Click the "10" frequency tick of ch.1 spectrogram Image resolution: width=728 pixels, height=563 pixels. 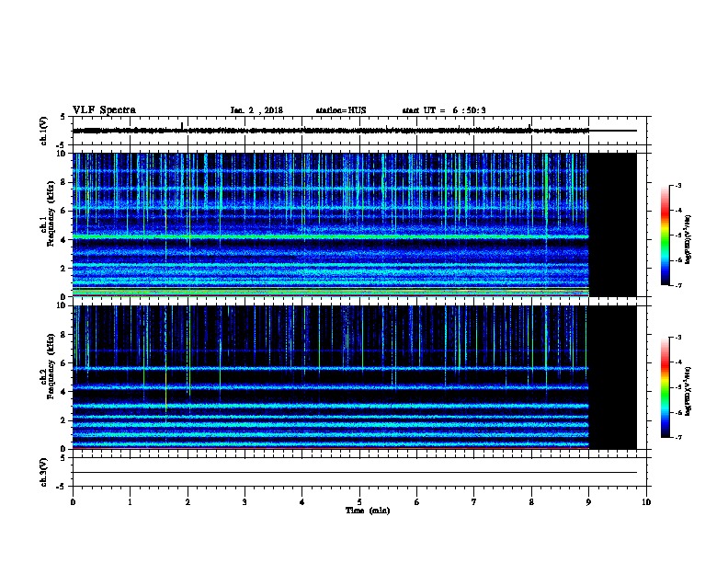[62, 154]
